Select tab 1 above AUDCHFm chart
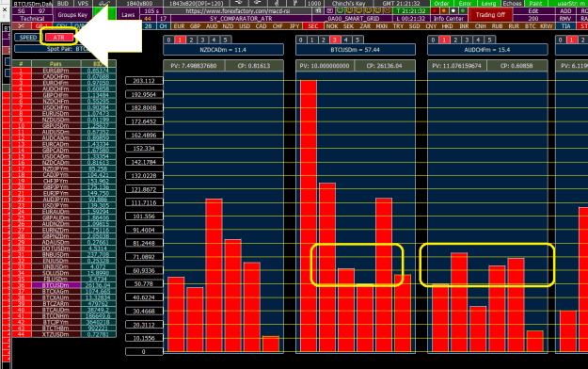This screenshot has height=369, width=588. click(444, 40)
